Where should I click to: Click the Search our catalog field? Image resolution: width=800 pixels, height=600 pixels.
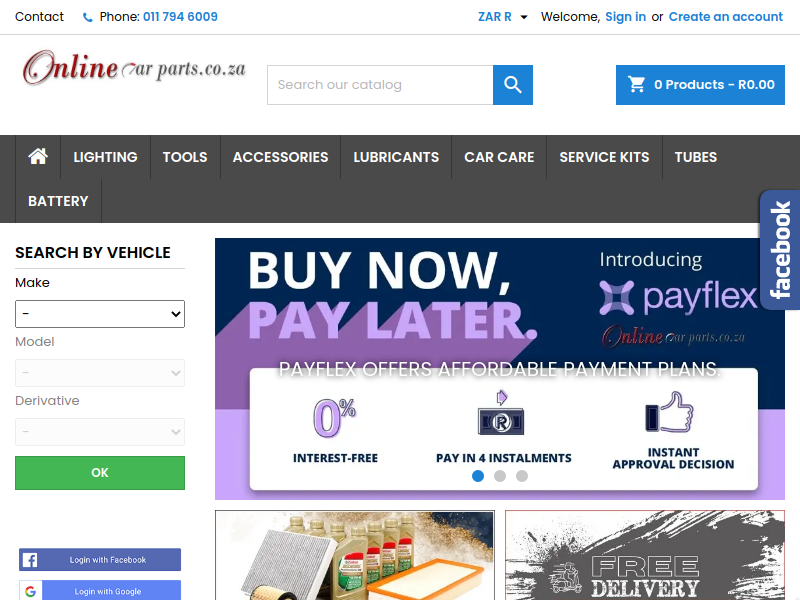coord(380,85)
